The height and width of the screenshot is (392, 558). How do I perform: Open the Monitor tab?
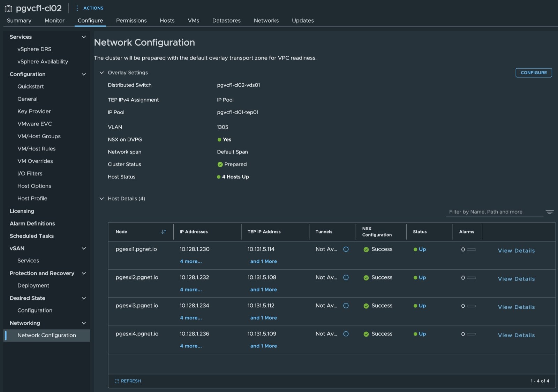(54, 21)
